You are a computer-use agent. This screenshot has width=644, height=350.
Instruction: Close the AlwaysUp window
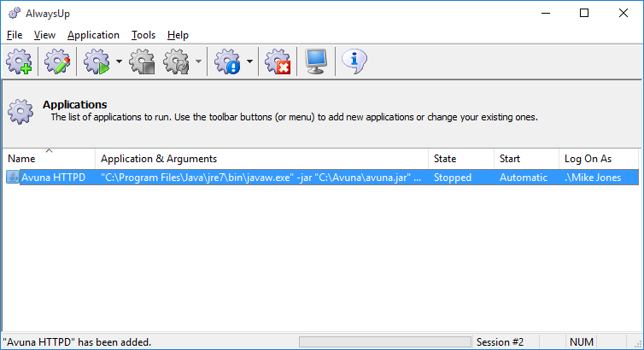click(x=623, y=13)
